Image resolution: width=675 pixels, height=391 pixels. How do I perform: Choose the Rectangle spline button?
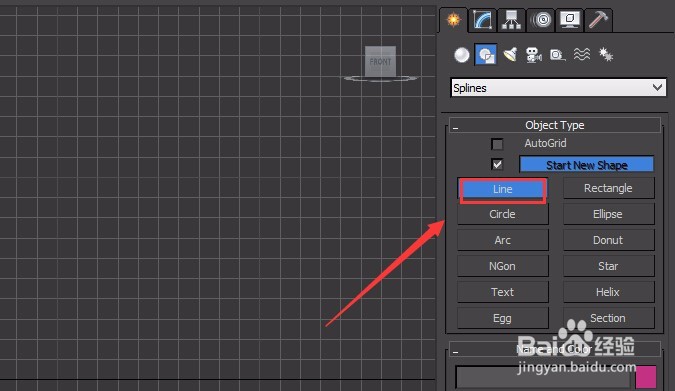click(x=608, y=188)
